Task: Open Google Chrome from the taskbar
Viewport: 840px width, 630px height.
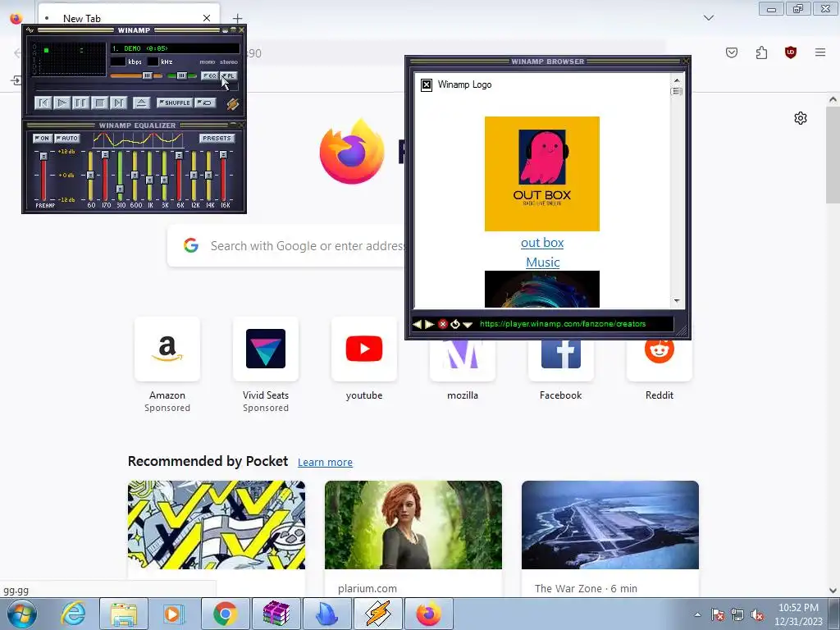Action: coord(226,614)
